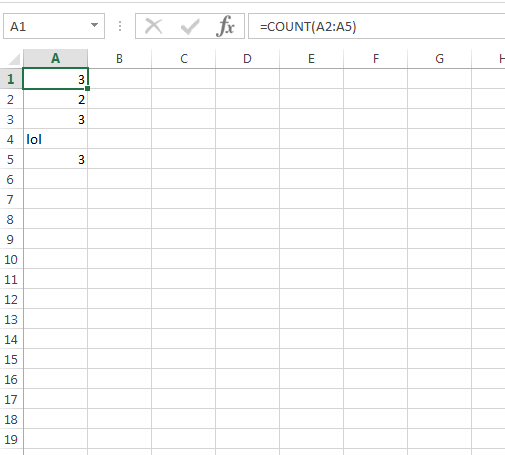The image size is (505, 455).
Task: Click the Select All corner triangle
Action: [14, 59]
